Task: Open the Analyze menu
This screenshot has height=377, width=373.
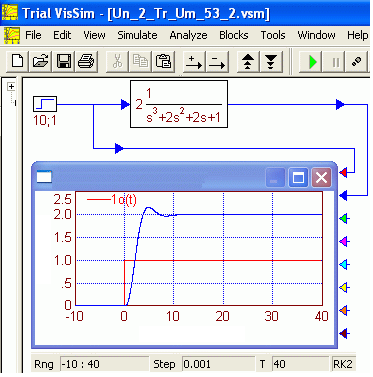Action: pos(188,35)
